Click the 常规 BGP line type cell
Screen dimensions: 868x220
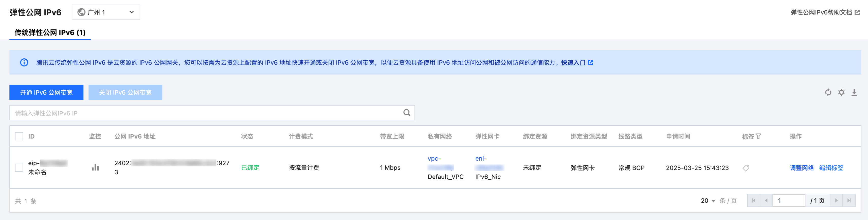pyautogui.click(x=631, y=168)
